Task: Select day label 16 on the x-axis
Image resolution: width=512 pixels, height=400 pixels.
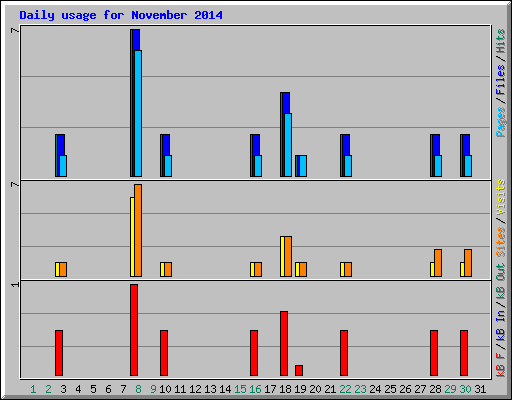Action: 255,389
